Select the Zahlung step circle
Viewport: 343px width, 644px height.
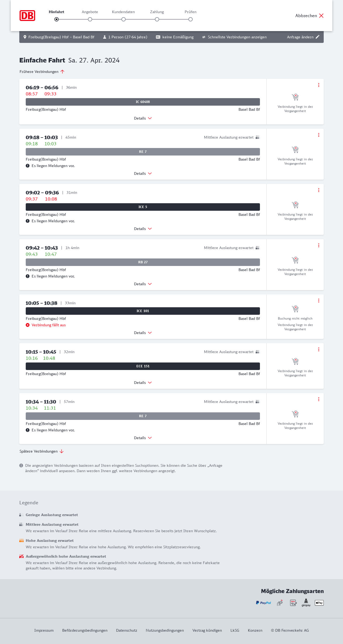[157, 19]
